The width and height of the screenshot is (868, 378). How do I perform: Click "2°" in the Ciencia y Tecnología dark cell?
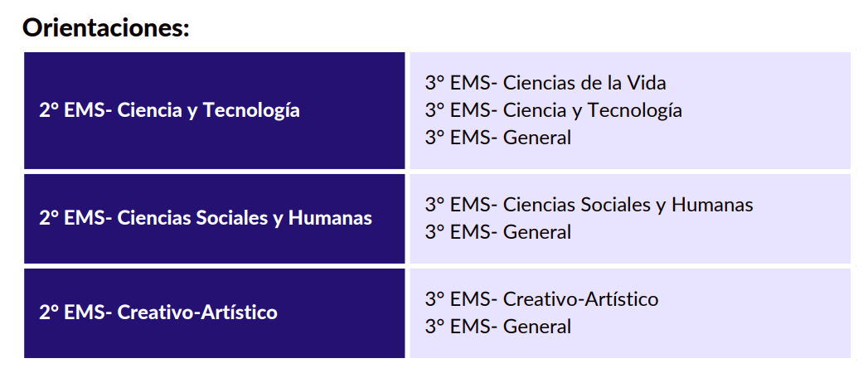click(48, 110)
